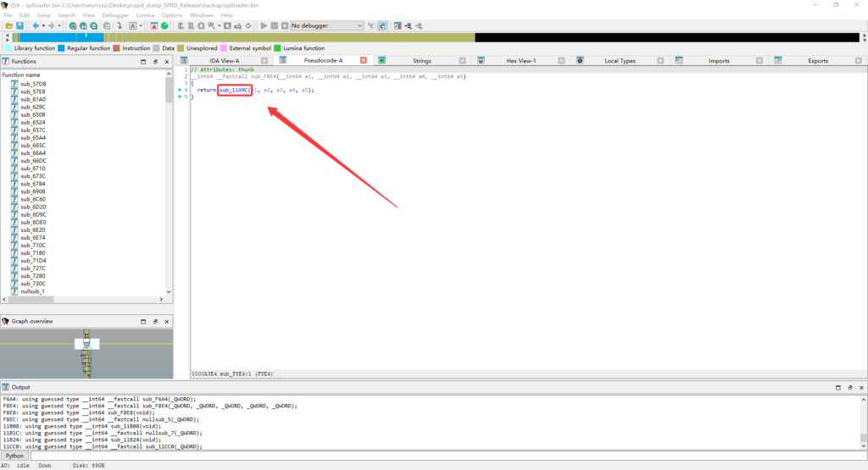The height and width of the screenshot is (470, 868).
Task: Switch to the Local Types tab
Action: (620, 61)
